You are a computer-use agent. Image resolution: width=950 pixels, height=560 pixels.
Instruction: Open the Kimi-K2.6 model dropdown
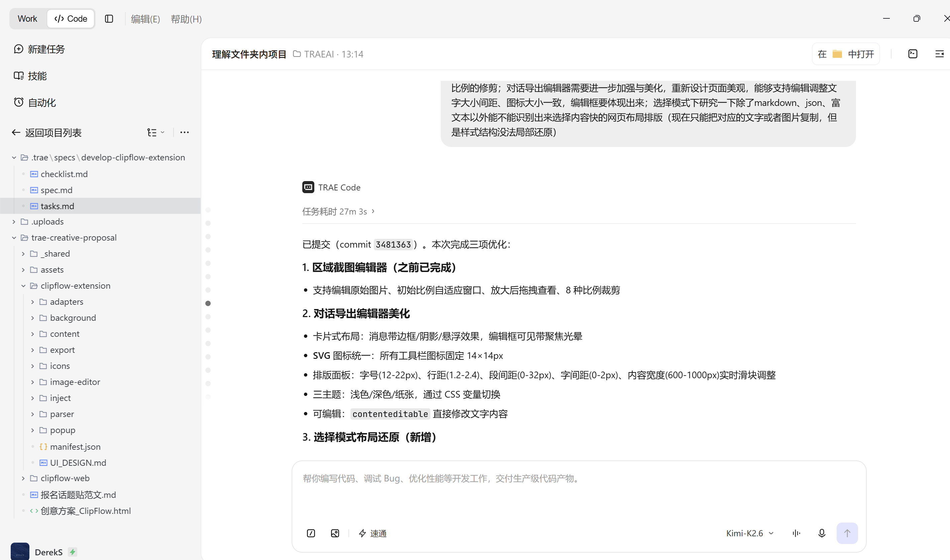click(x=750, y=533)
